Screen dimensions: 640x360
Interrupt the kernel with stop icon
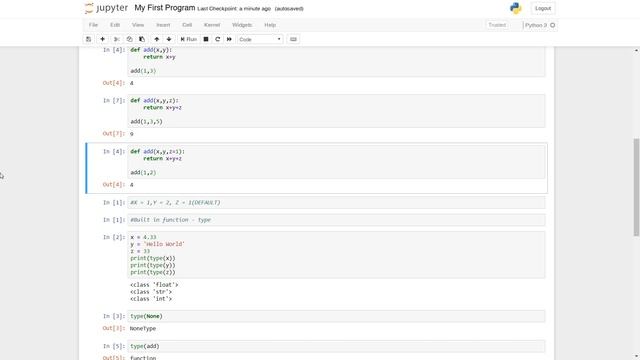pyautogui.click(x=206, y=39)
